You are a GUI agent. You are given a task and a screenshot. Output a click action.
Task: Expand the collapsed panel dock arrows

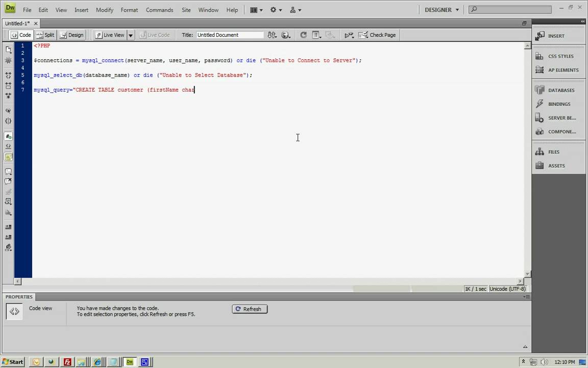point(583,21)
